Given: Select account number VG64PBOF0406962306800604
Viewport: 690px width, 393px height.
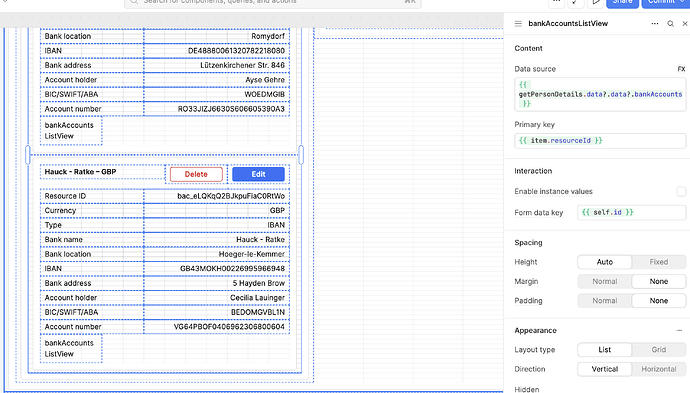Looking at the screenshot, I should click(229, 327).
